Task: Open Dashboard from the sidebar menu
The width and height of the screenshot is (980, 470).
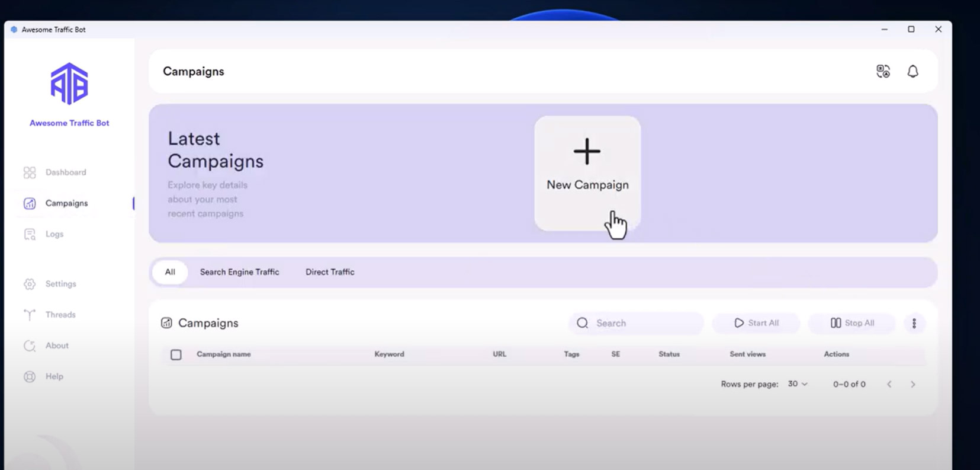Action: (66, 172)
